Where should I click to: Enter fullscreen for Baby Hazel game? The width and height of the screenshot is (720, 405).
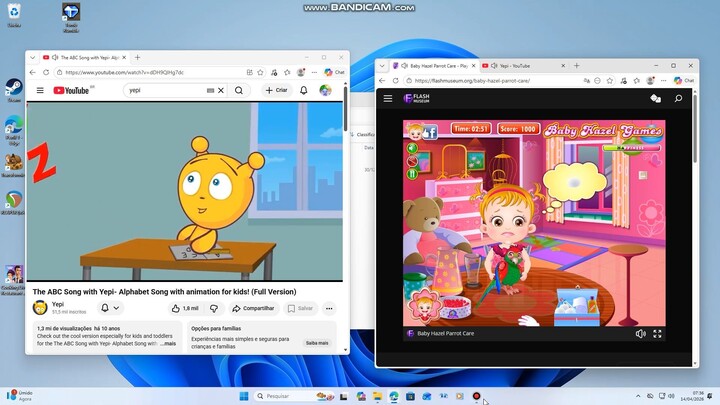tap(658, 334)
